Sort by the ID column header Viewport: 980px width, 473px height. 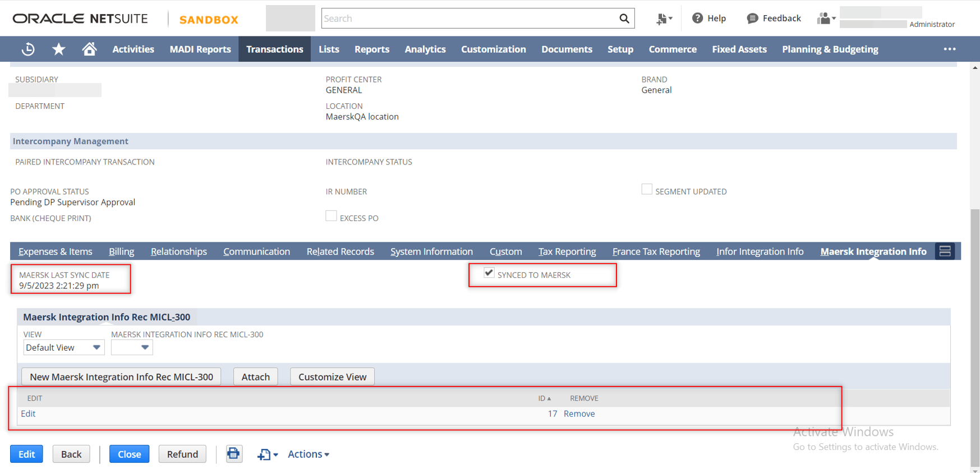click(x=544, y=398)
